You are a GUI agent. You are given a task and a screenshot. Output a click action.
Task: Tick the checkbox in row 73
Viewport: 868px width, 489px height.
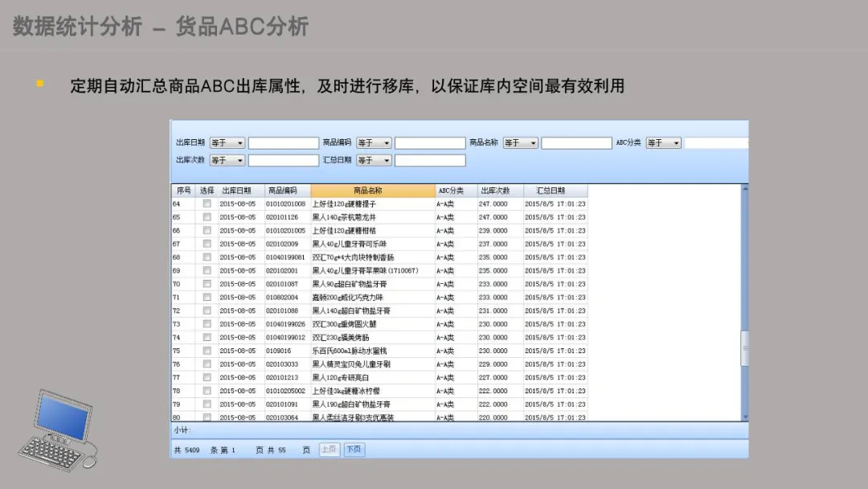[207, 324]
